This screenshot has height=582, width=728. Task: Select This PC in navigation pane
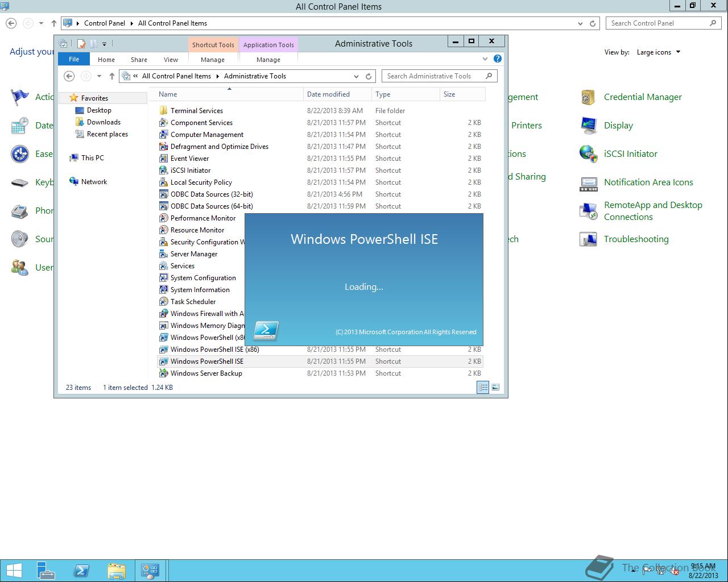[x=92, y=158]
